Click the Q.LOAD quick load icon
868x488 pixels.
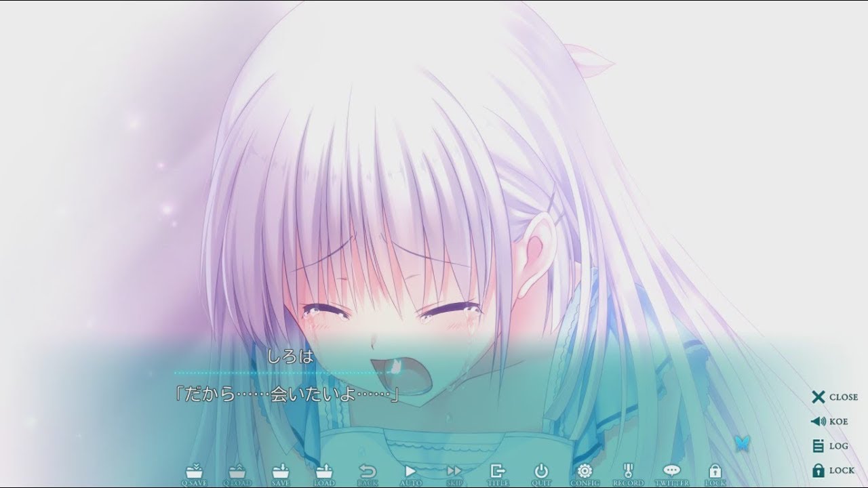pos(237,474)
